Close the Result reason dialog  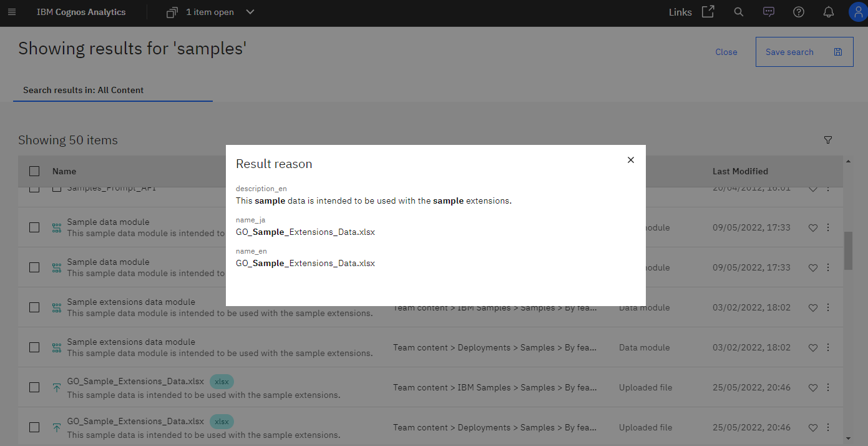tap(631, 160)
